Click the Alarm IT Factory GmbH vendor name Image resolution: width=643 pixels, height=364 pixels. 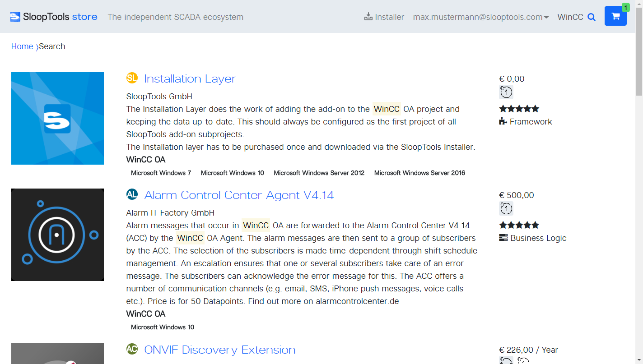click(170, 212)
